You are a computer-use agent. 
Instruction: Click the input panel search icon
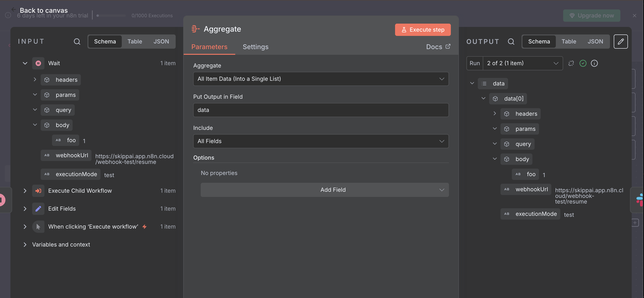77,42
